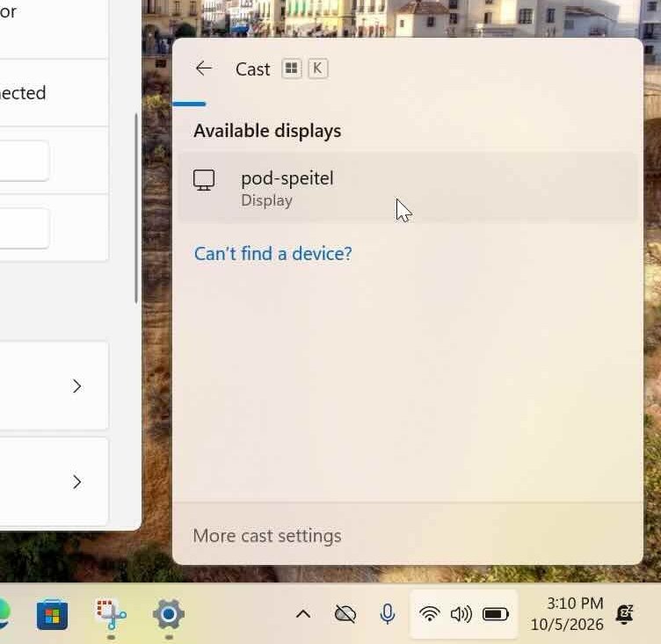Open Wi-Fi quick settings from the tray
661x644 pixels.
pos(430,614)
